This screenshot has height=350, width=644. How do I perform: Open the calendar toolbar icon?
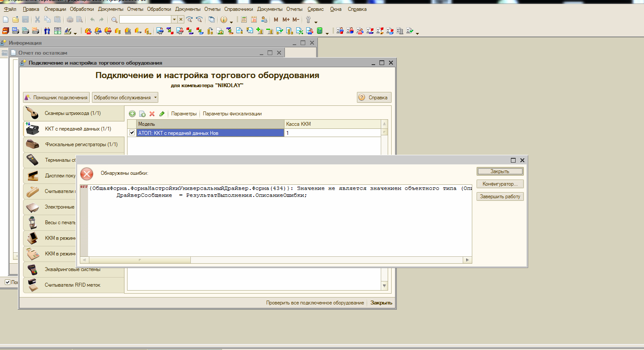(x=254, y=20)
